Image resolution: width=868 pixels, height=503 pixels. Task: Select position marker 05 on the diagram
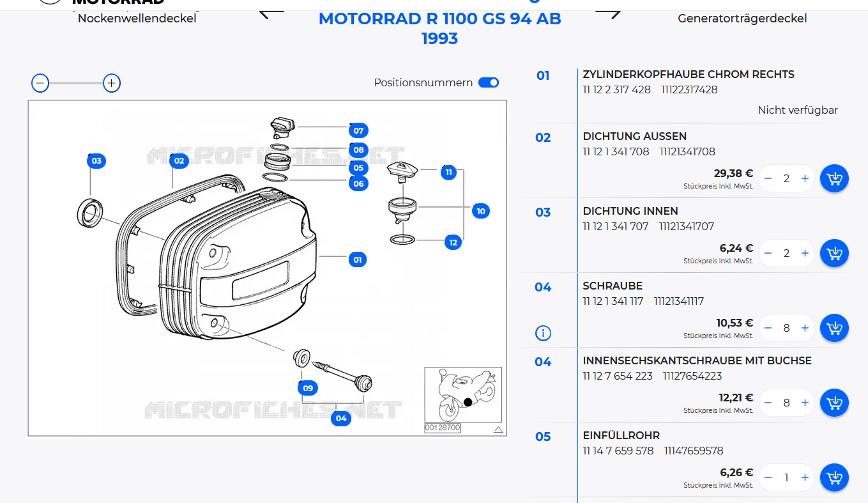pos(358,168)
